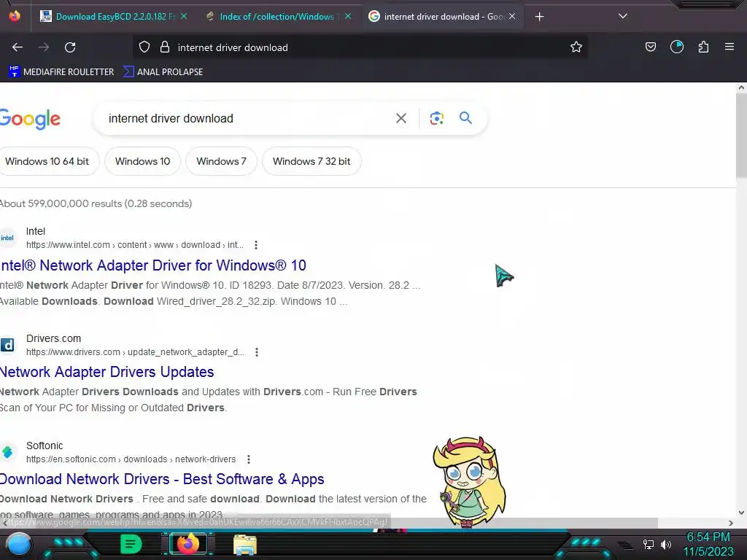Close the Index of /collection tab
The height and width of the screenshot is (560, 747).
point(348,17)
